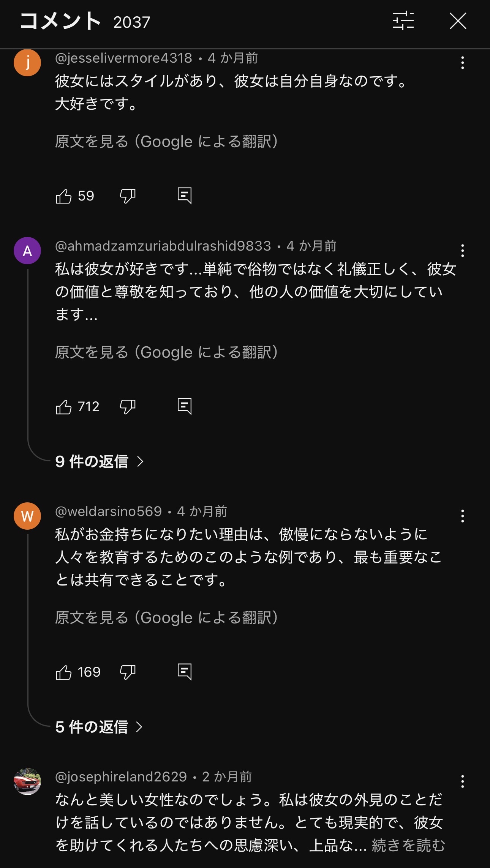Open more options for @ahmadzamzuriabdulrashid9833 comment
490x868 pixels.
point(462,251)
